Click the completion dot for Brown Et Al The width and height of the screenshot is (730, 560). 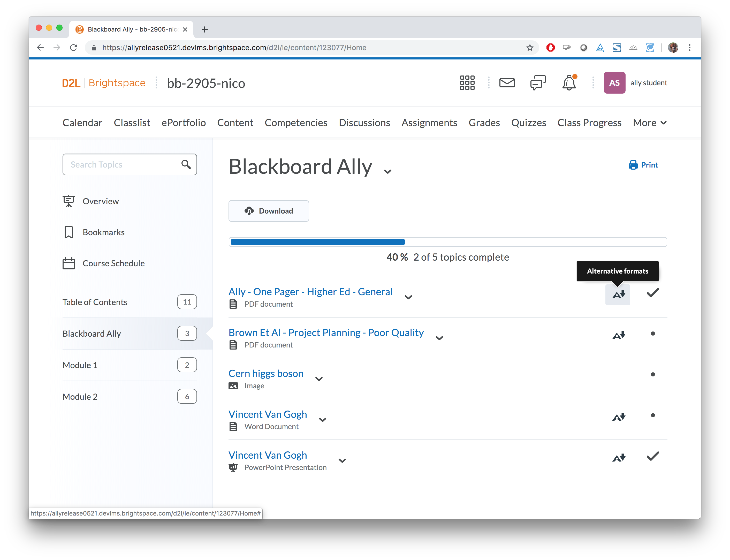[652, 333]
